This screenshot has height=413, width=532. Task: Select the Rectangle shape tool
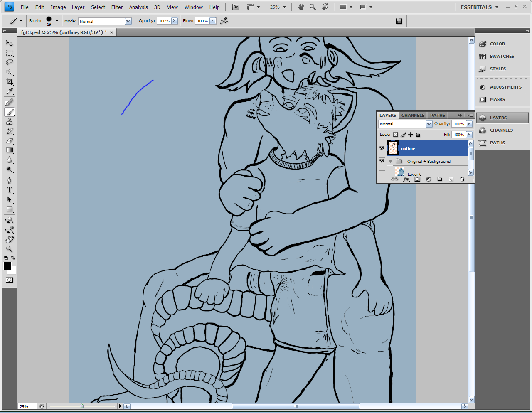point(9,209)
